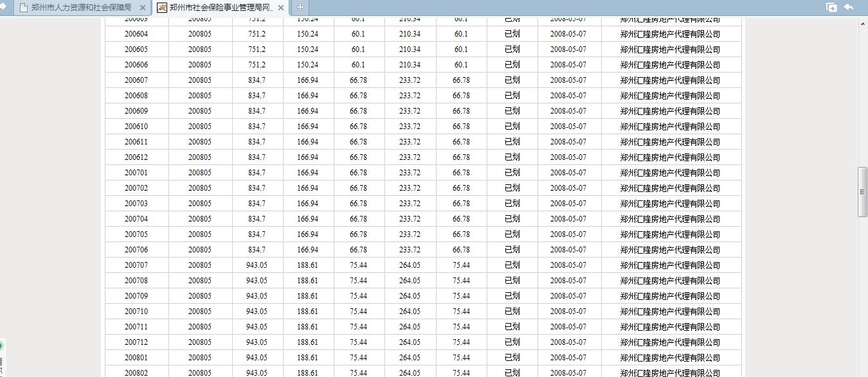
Task: Click 210.34 in the 200606 row
Action: (410, 65)
